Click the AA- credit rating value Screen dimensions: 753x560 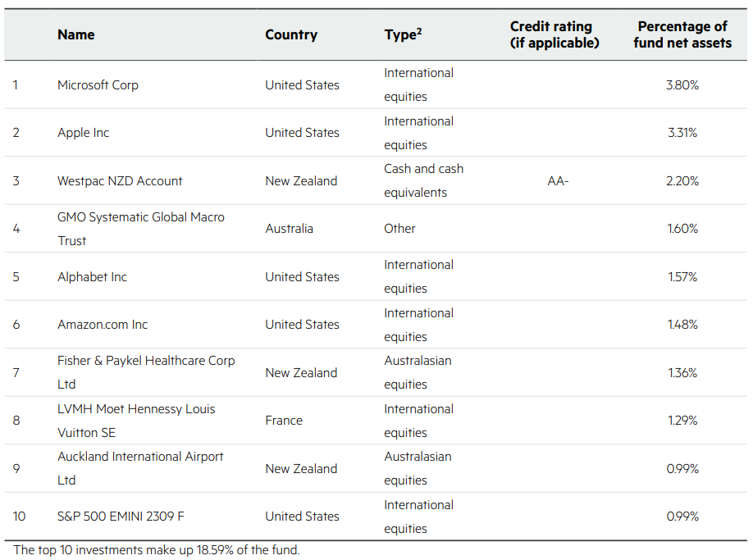[x=558, y=180]
